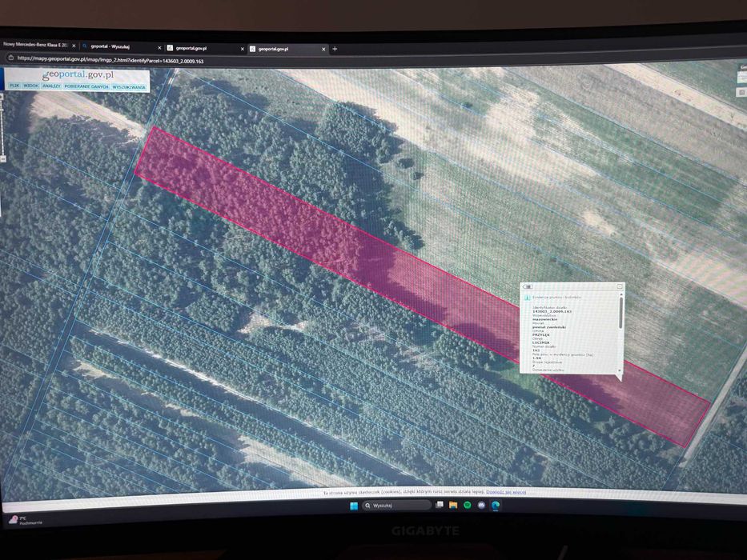Close the active geoportal.gov.pl tab
The width and height of the screenshot is (747, 560).
coord(324,49)
